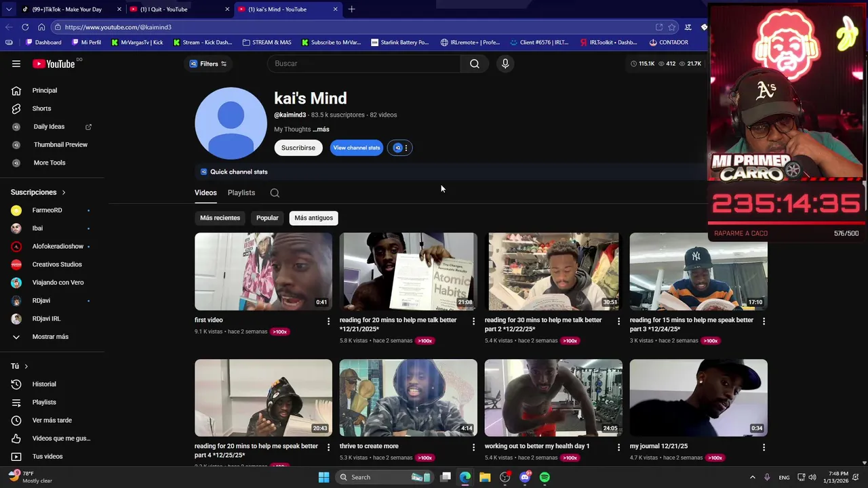The width and height of the screenshot is (868, 488).
Task: Open Playlists in sidebar
Action: 44,403
